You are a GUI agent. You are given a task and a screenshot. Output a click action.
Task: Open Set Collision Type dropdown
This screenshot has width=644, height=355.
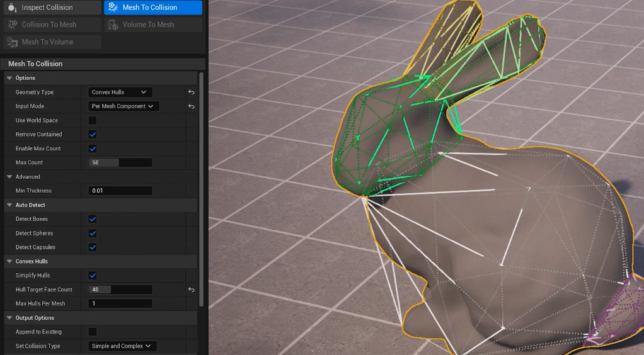click(122, 346)
